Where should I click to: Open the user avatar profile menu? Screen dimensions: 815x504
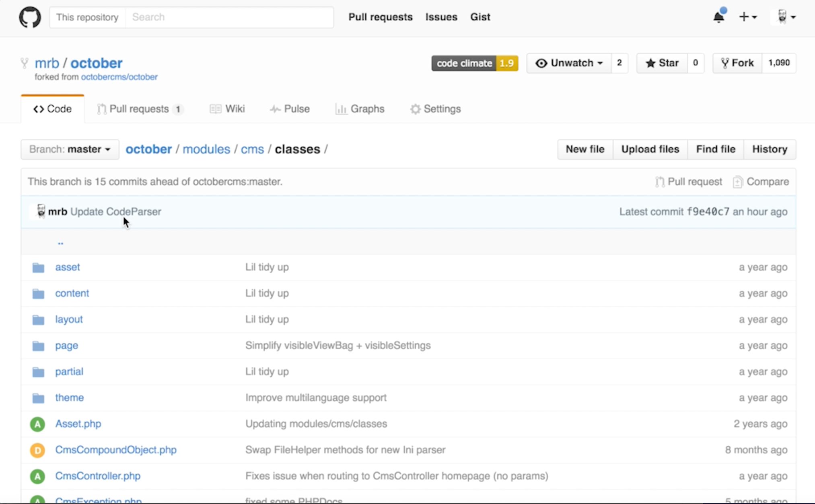785,17
